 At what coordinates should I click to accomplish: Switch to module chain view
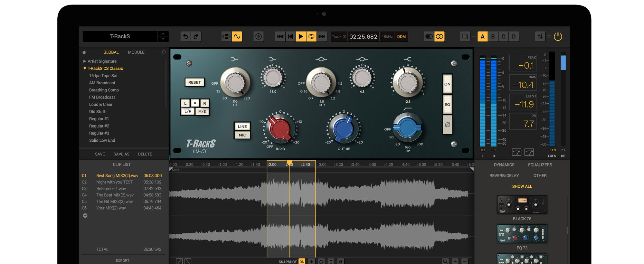(x=226, y=37)
